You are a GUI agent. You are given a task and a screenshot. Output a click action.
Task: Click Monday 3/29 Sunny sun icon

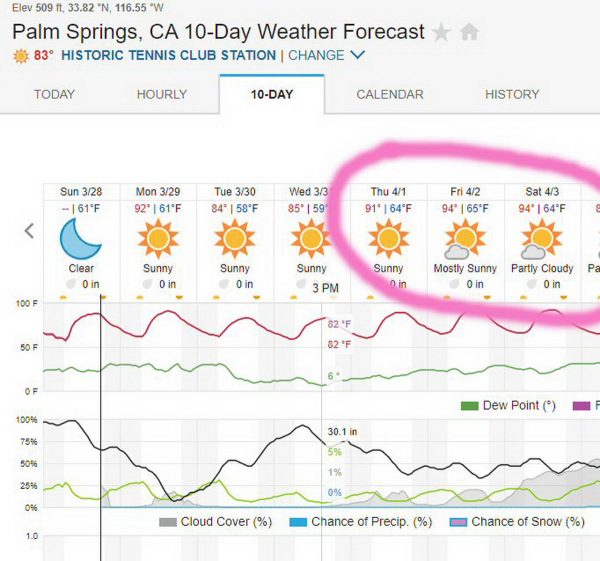point(158,239)
